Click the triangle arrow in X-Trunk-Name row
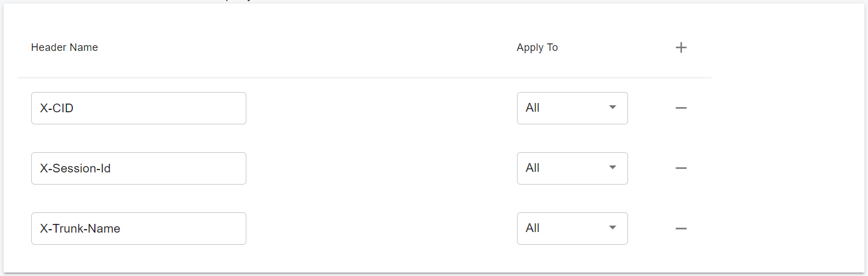This screenshot has width=868, height=276. [x=612, y=228]
